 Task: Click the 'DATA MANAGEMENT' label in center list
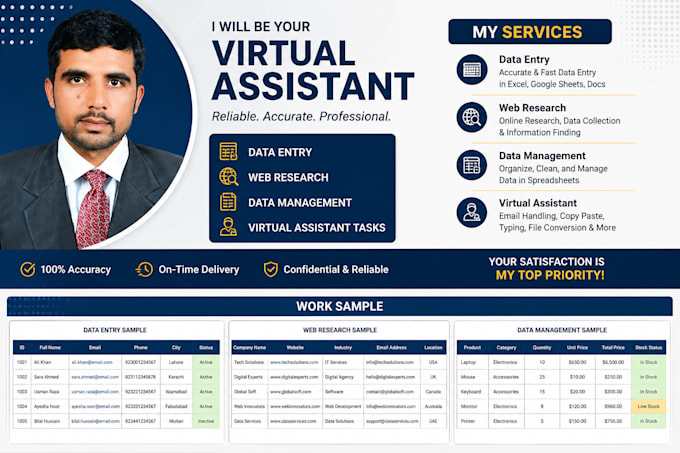point(300,202)
